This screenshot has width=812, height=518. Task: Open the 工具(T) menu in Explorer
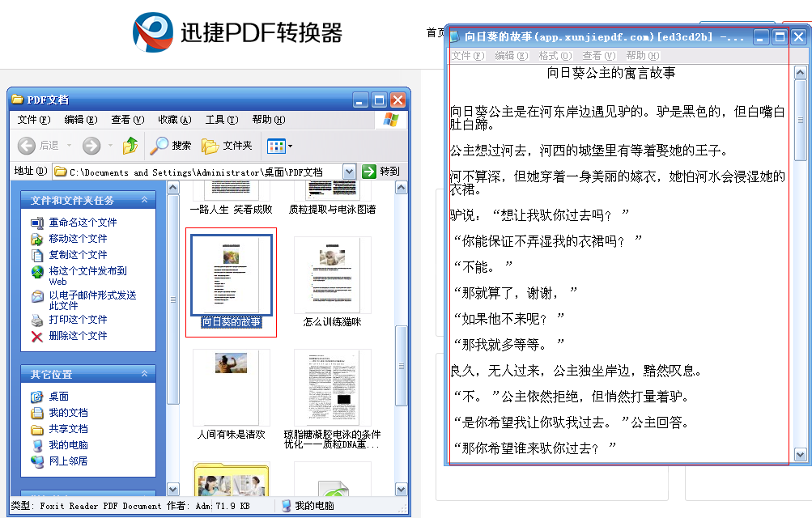(220, 120)
